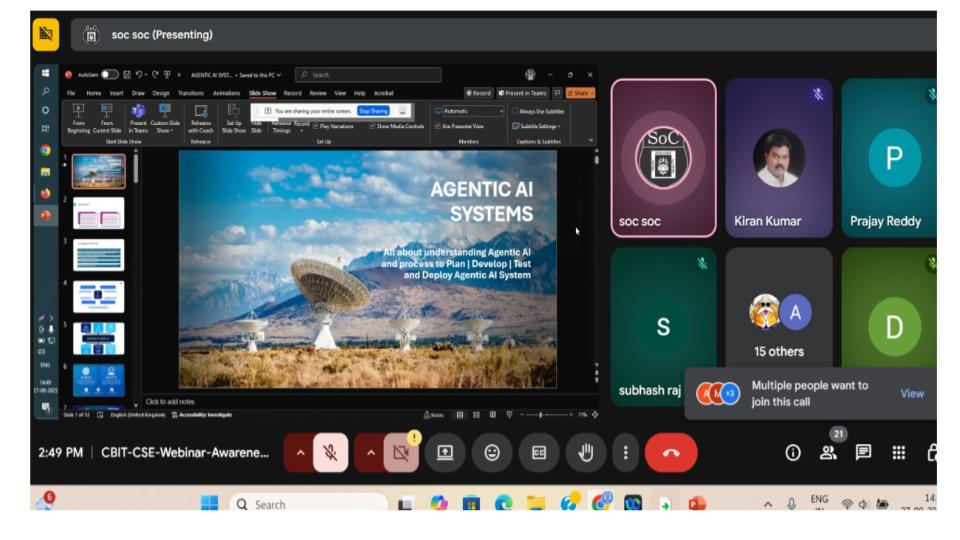
Task: Open the chat with everyone panel
Action: 863,453
